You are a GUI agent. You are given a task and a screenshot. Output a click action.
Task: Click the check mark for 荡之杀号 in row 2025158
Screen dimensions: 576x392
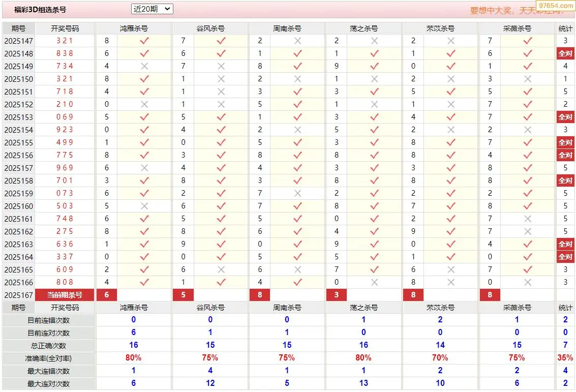click(374, 181)
